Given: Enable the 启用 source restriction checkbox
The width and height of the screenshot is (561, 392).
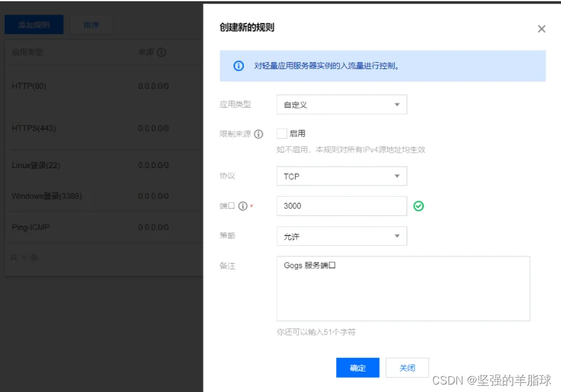Looking at the screenshot, I should point(282,134).
